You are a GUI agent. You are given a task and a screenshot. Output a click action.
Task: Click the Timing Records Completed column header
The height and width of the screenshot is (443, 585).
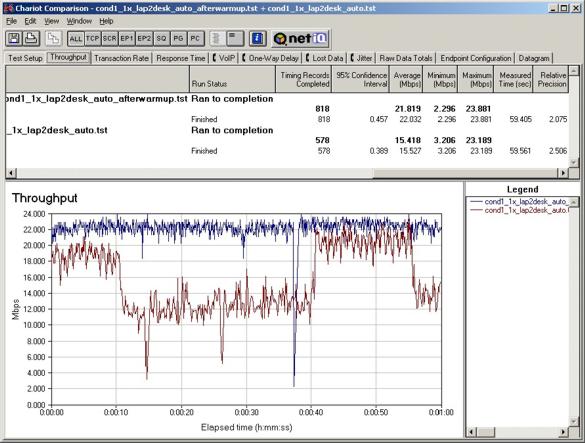coord(304,79)
